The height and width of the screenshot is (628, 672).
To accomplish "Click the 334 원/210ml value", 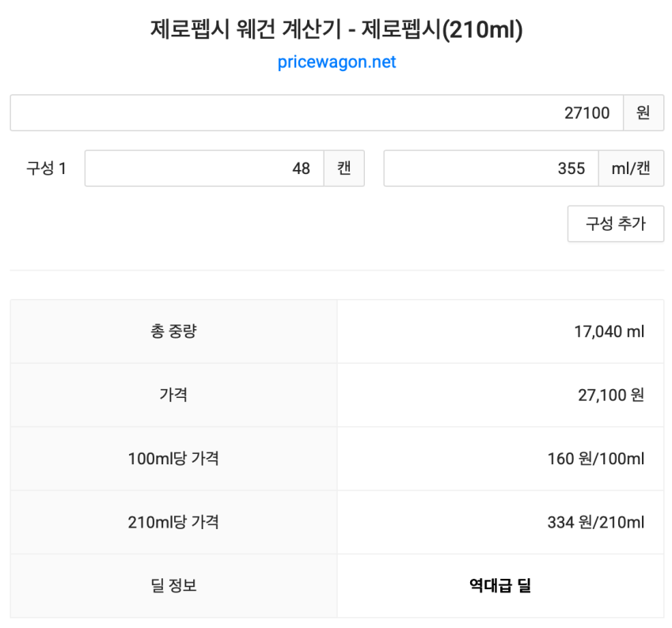I will 595,522.
